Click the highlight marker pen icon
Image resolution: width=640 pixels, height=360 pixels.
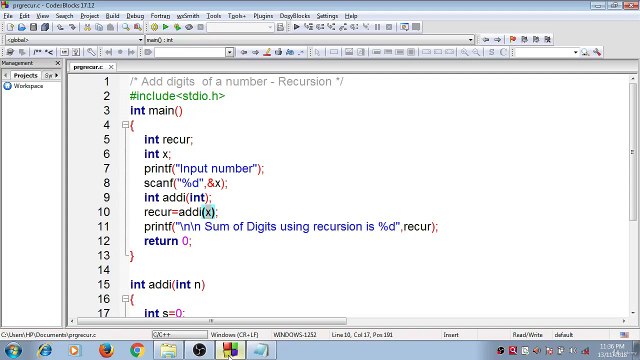(267, 52)
